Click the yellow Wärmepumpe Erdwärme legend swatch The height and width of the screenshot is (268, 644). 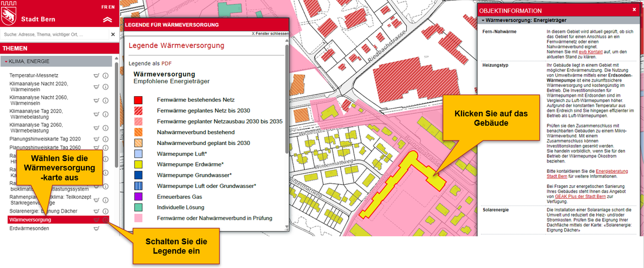tap(138, 164)
